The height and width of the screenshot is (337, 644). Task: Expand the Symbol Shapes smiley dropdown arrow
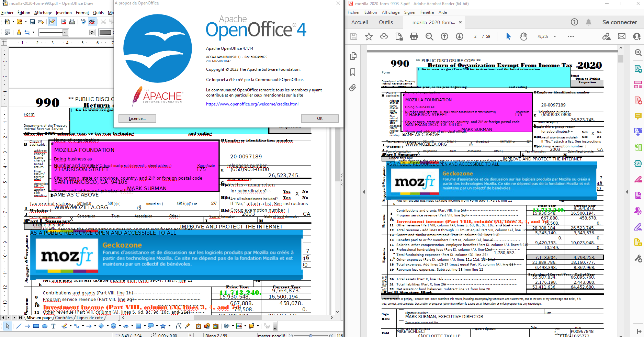tap(120, 326)
